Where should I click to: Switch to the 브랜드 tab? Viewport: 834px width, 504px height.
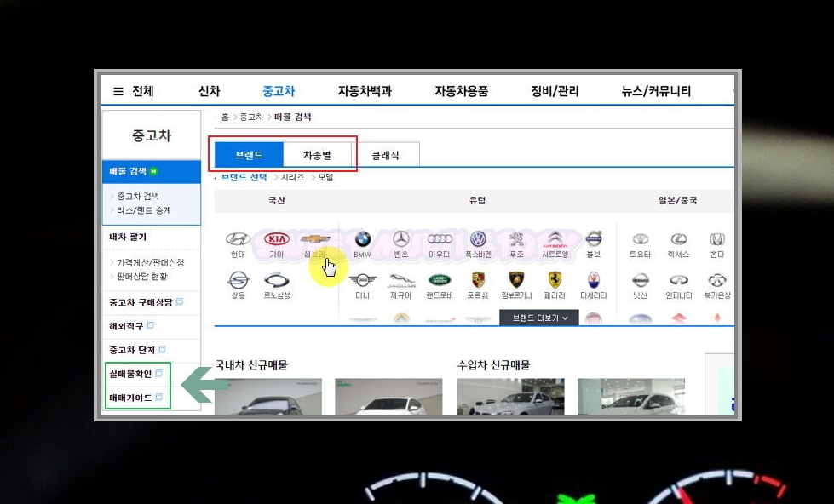[x=249, y=155]
